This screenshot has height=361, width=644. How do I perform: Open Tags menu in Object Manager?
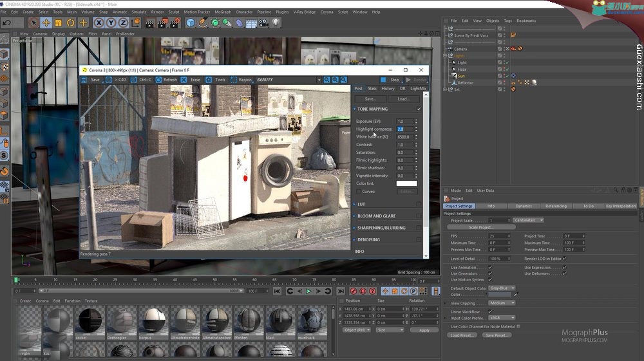[507, 21]
